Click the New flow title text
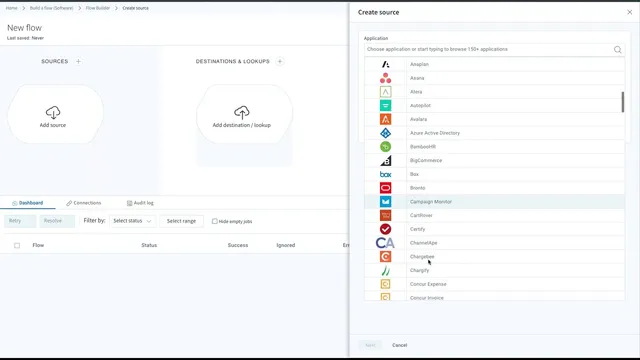The height and width of the screenshot is (360, 640). (x=24, y=28)
